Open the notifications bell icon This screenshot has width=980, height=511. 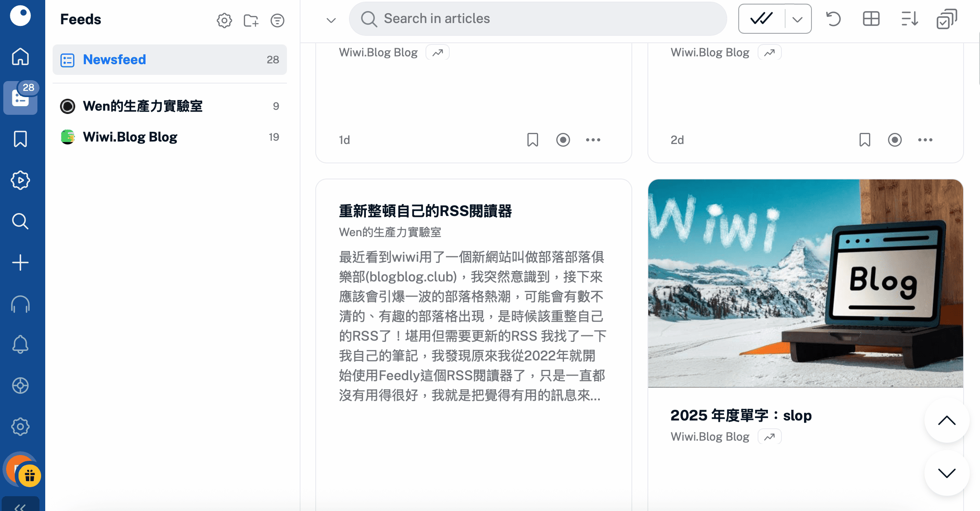[20, 345]
